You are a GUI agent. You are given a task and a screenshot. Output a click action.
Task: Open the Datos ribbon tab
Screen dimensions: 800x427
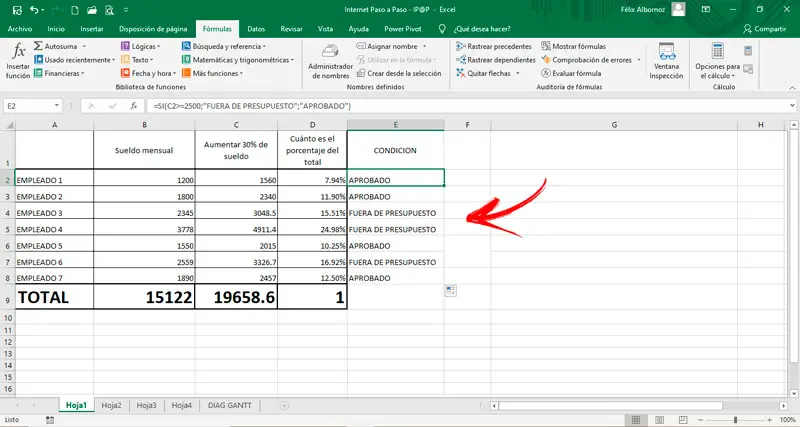tap(256, 29)
